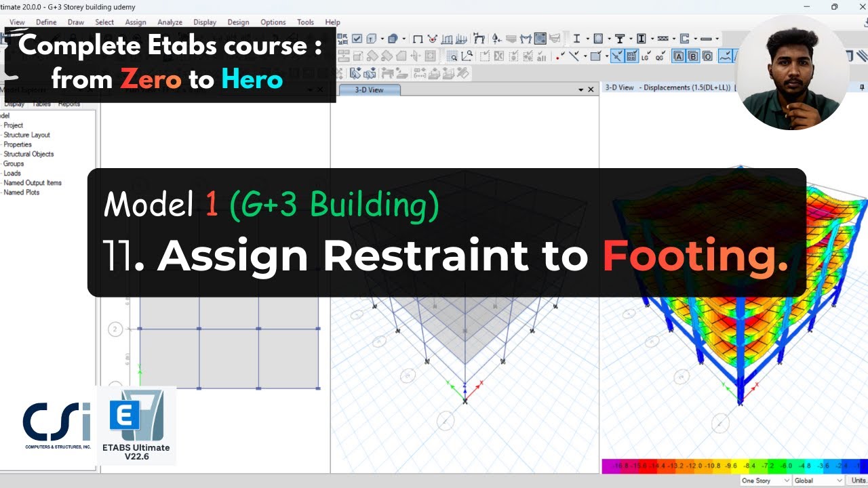Click the assign shell section icon
The height and width of the screenshot is (488, 868).
[x=595, y=56]
